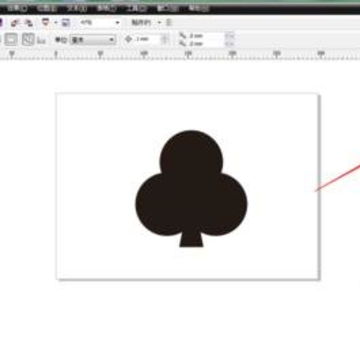Click the drawing units icon beside the page buttons
360x360 pixels.
pyautogui.click(x=41, y=40)
